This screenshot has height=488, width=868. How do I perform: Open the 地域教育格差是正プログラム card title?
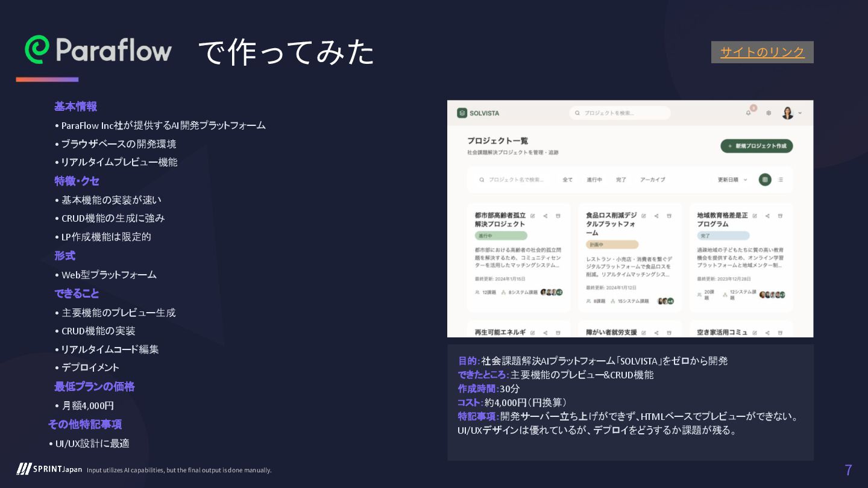[x=723, y=220]
